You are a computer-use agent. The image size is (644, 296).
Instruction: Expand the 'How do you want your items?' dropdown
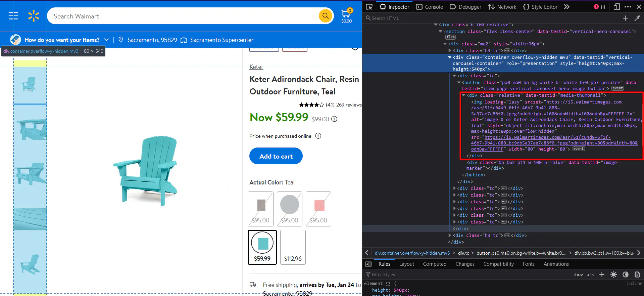[106, 40]
